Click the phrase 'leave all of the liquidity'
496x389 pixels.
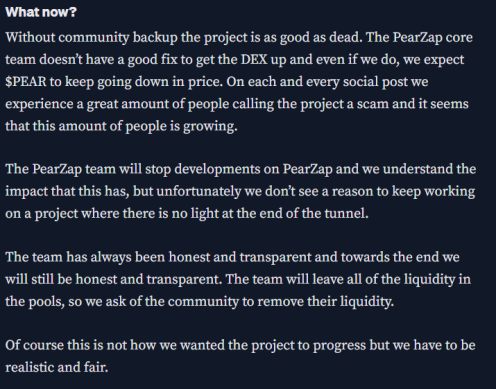point(384,279)
